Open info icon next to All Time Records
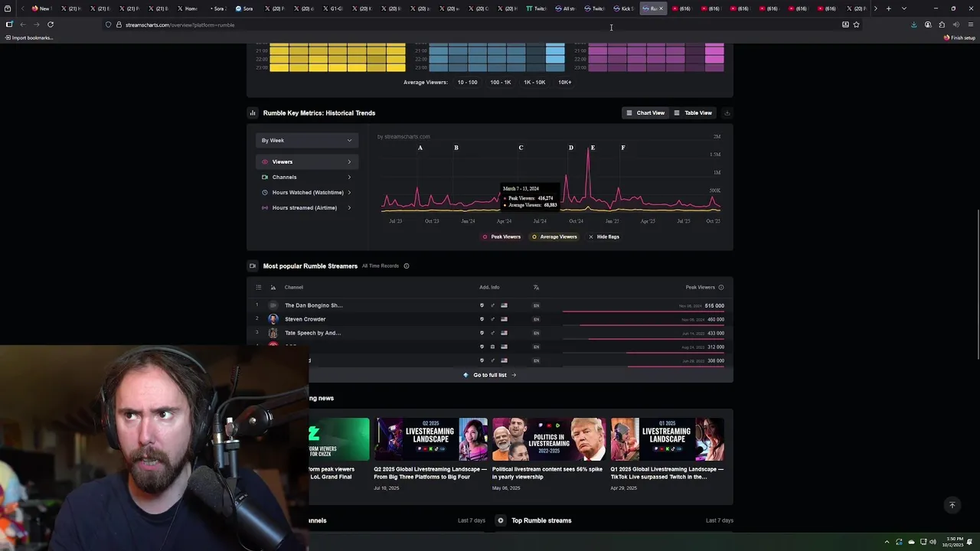Screen dimensions: 980x551 point(407,266)
